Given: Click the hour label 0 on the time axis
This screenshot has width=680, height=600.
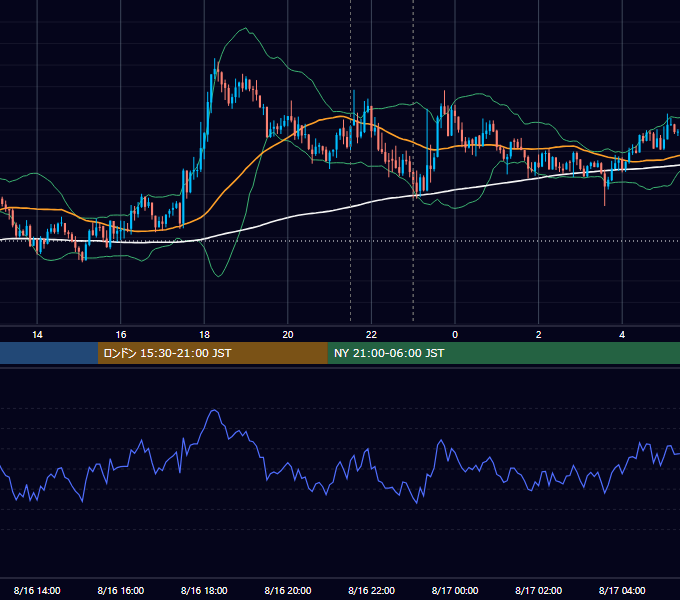Looking at the screenshot, I should (455, 335).
